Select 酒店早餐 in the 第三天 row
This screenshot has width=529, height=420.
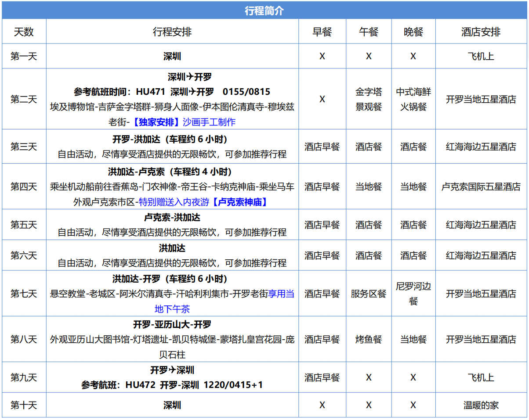click(x=322, y=147)
